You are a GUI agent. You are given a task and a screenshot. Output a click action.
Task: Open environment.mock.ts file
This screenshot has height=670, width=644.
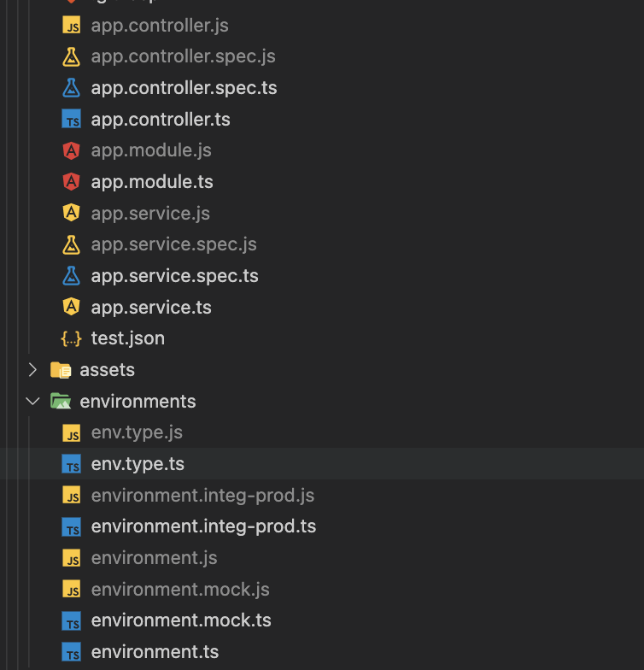181,620
